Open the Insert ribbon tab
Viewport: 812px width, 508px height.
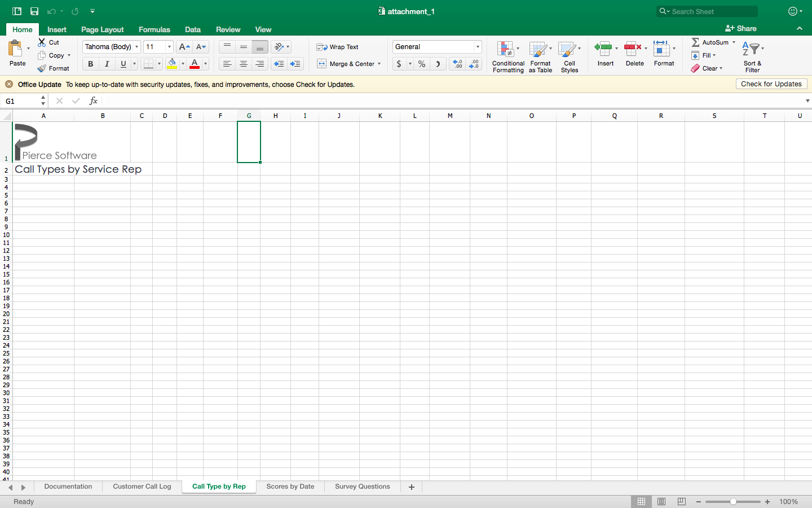(57, 29)
